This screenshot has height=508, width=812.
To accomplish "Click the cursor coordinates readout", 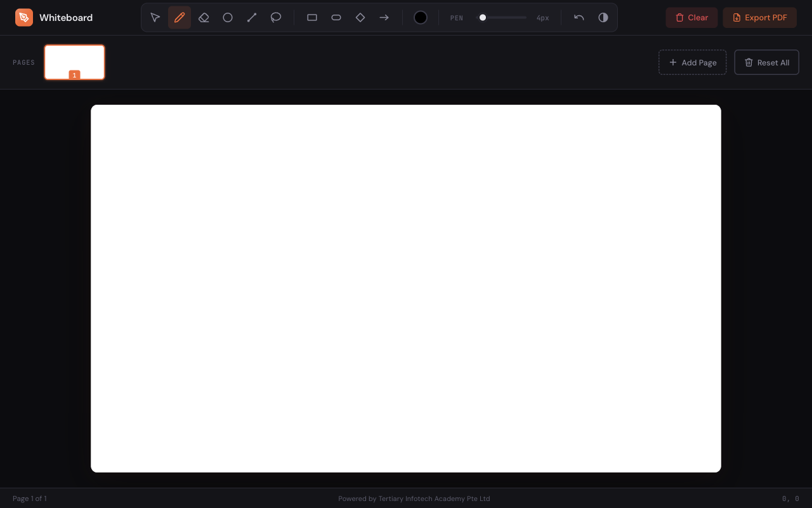I will pyautogui.click(x=790, y=498).
